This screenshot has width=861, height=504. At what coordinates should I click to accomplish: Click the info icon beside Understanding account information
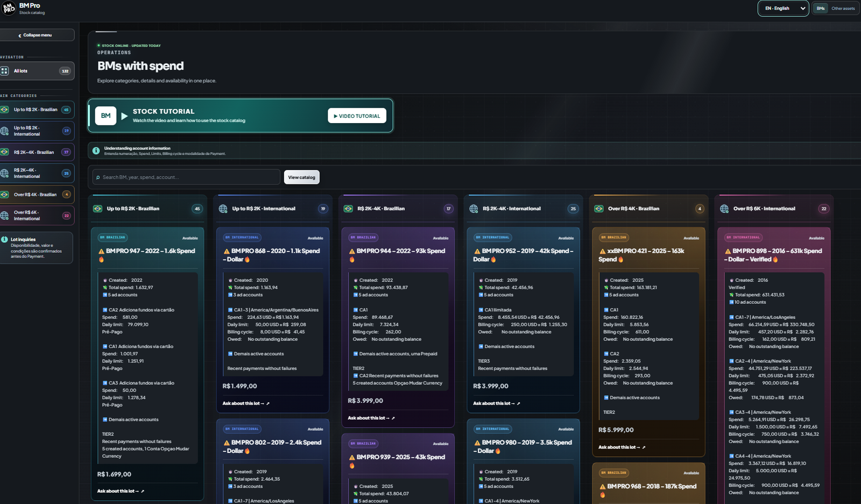pos(96,151)
